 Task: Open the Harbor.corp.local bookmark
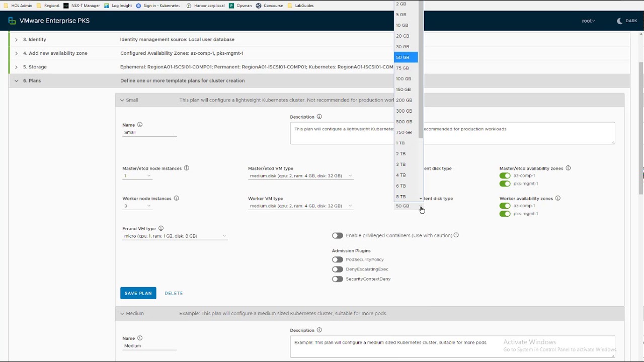(205, 6)
